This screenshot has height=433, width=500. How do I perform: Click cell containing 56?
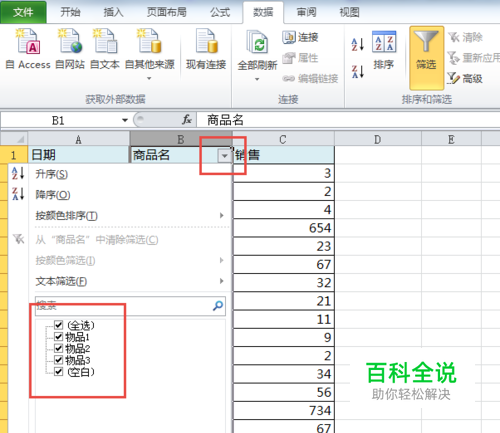[x=283, y=392]
